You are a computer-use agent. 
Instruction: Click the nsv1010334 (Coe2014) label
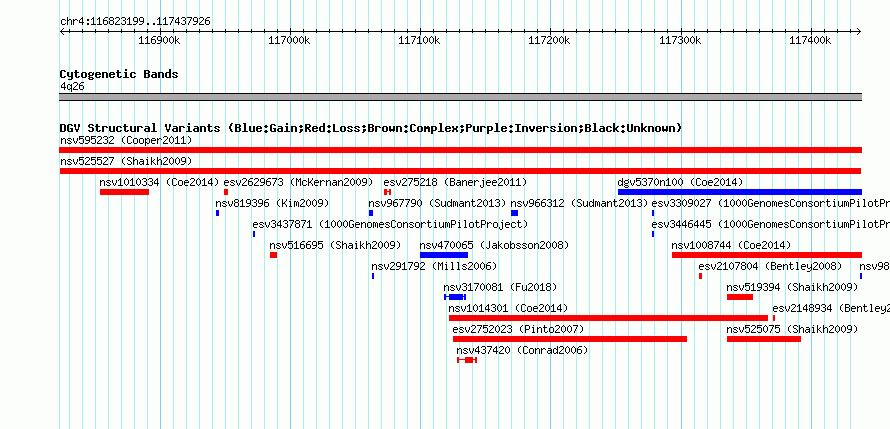[159, 182]
